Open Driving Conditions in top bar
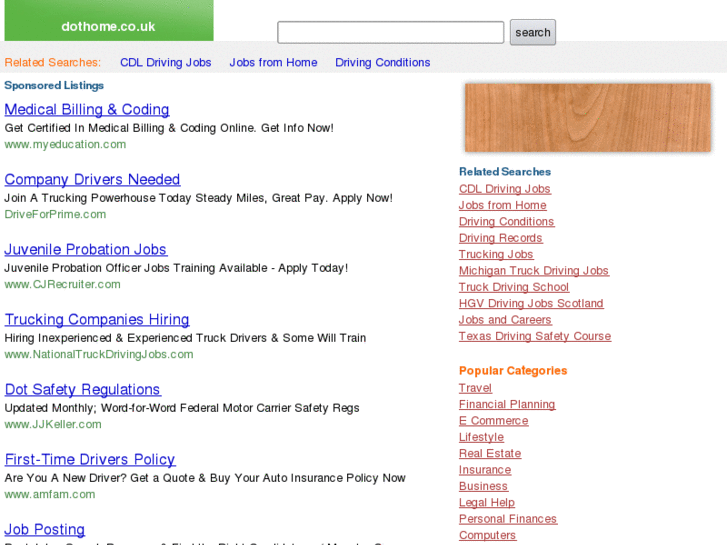727x545 pixels. pos(383,63)
